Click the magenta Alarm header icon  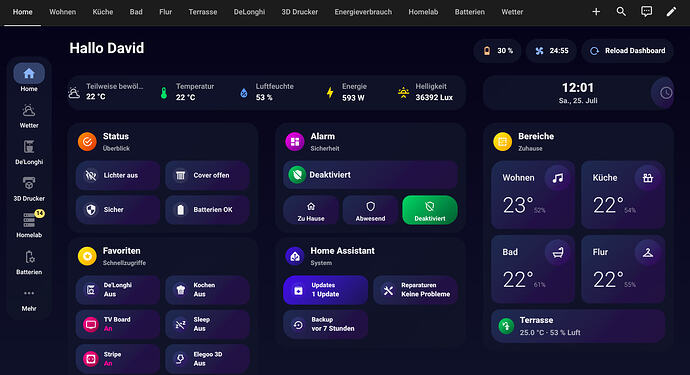click(x=294, y=142)
